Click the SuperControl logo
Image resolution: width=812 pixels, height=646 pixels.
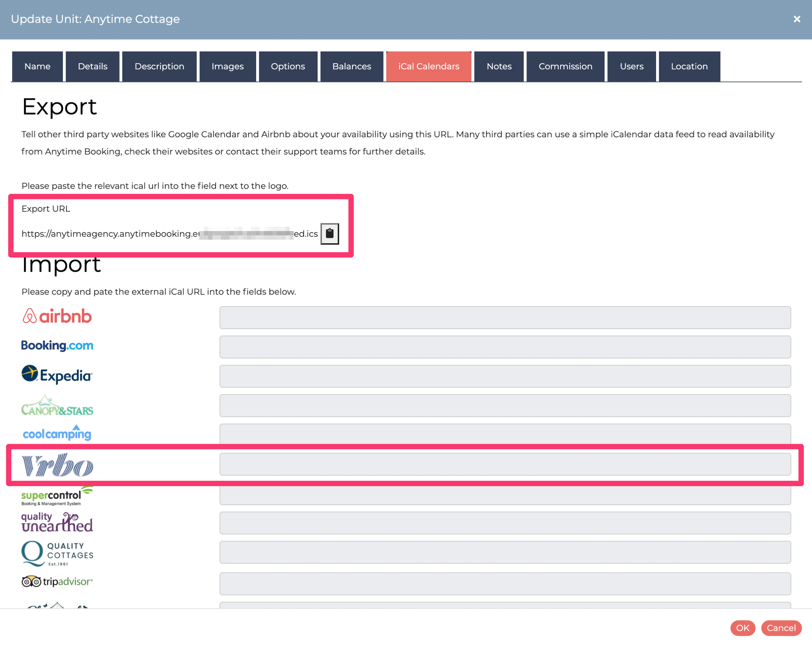pos(57,496)
